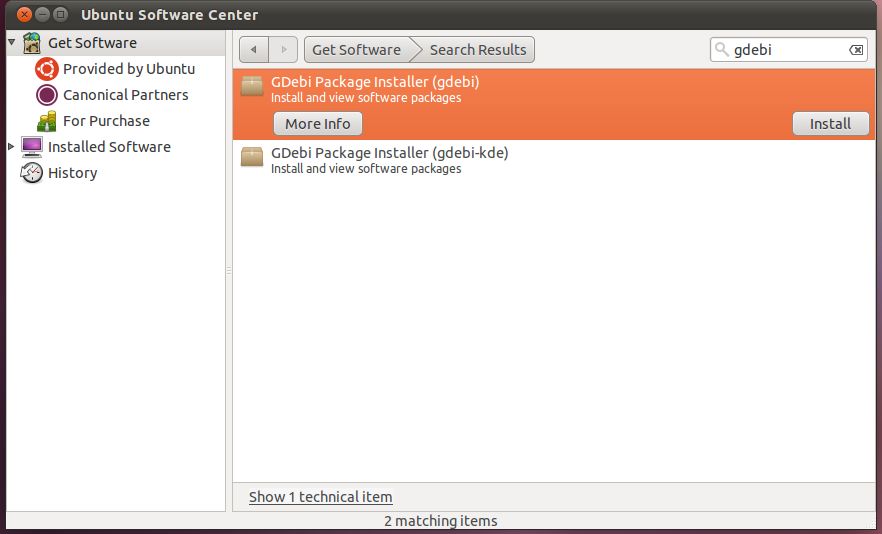Screen dimensions: 882x534
Task: Close the Ubuntu Software Center window
Action: pos(24,14)
